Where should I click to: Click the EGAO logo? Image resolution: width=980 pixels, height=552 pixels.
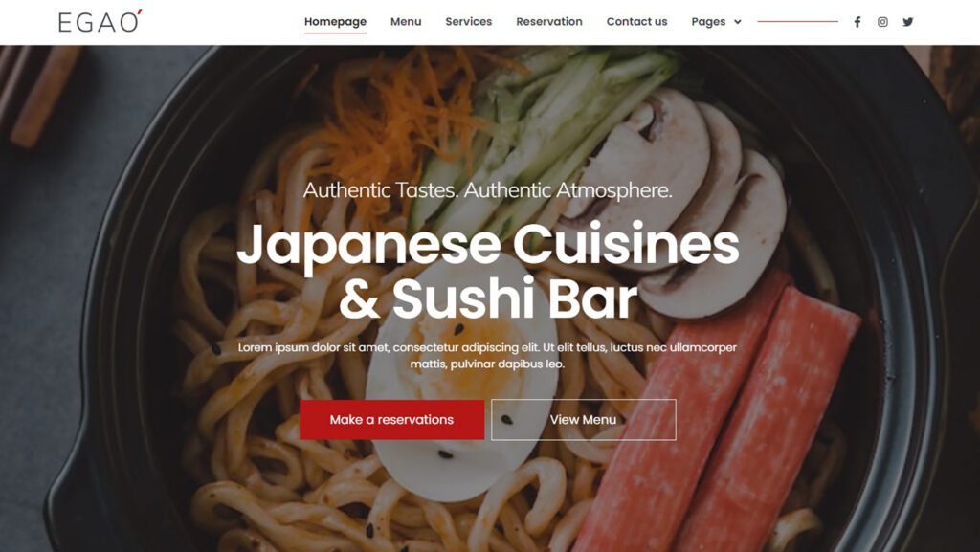coord(100,21)
